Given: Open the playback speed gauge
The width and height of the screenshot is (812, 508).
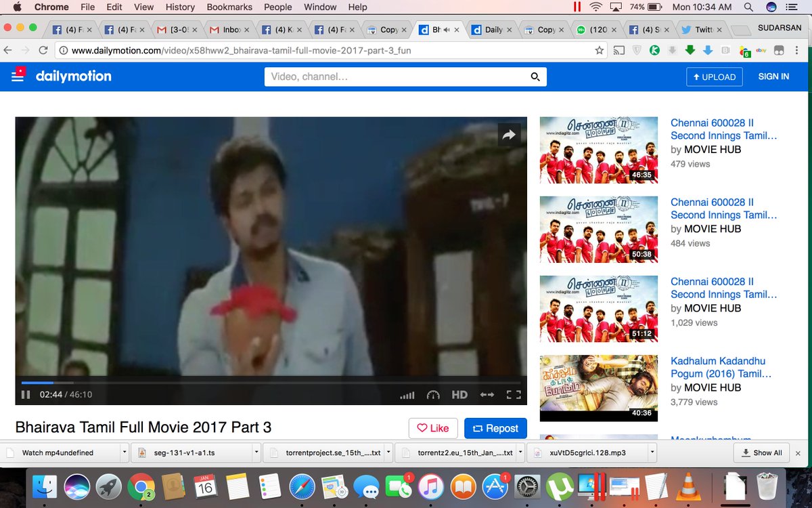Looking at the screenshot, I should [x=433, y=395].
